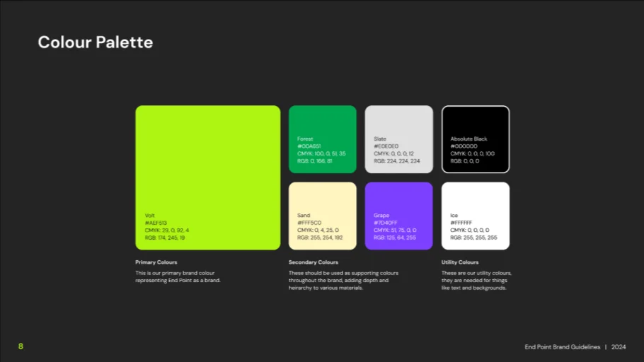
Task: Click the Sand hex code #FFF5C0
Action: [x=309, y=223]
